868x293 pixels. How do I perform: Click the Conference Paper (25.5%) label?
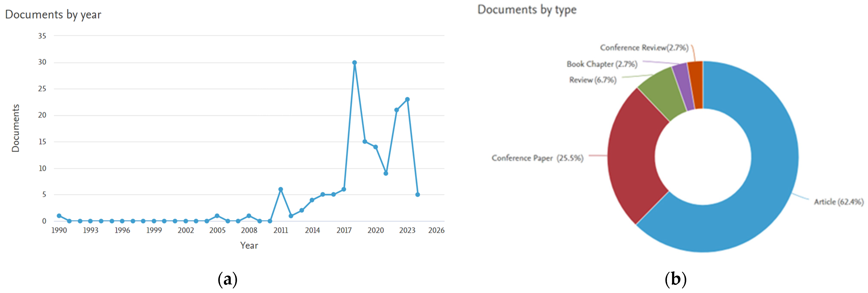coord(537,158)
